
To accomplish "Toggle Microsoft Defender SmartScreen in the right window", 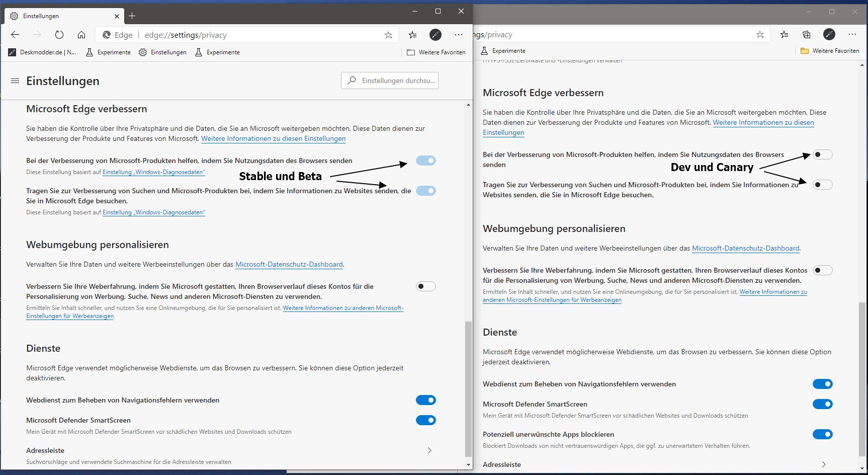I will 823,404.
